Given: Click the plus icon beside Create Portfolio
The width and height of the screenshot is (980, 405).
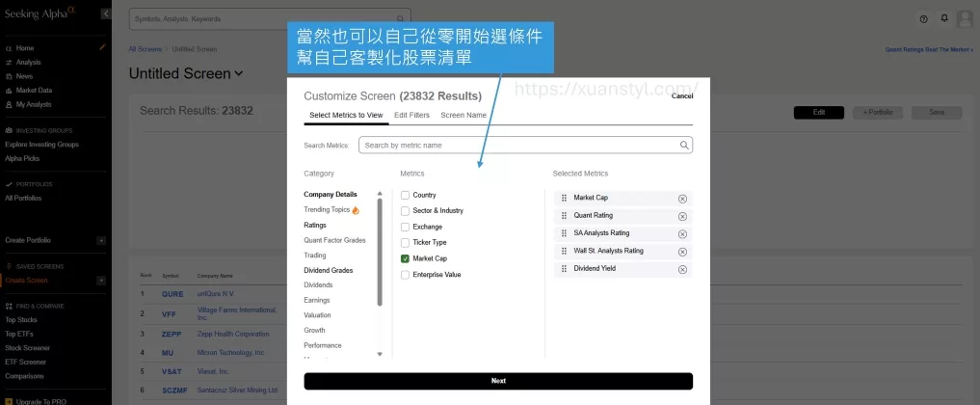Looking at the screenshot, I should (101, 241).
